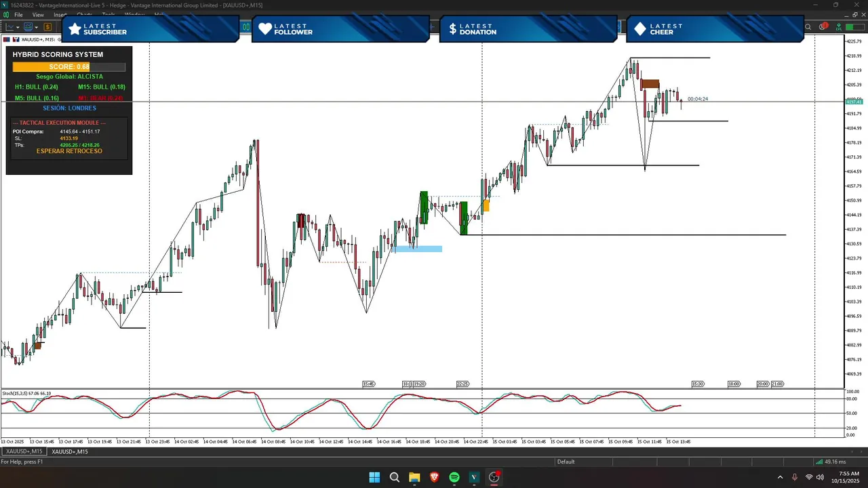Click the green signal level icon

pyautogui.click(x=839, y=27)
